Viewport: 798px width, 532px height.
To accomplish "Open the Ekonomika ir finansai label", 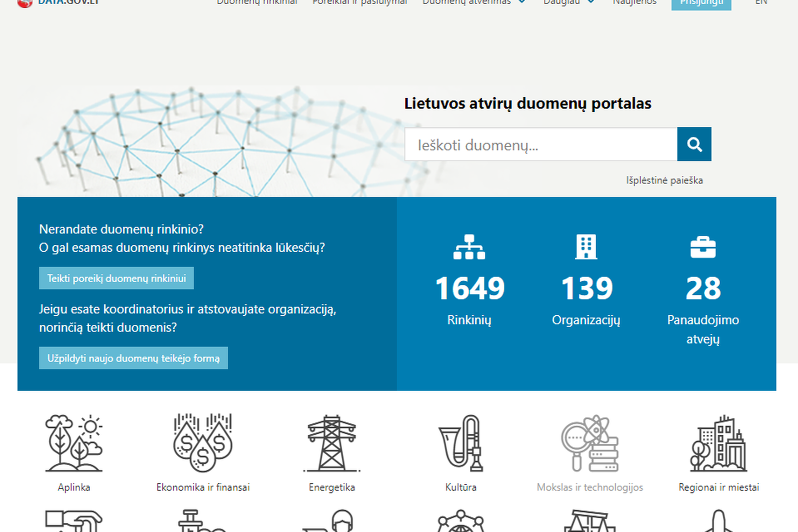I will [203, 487].
